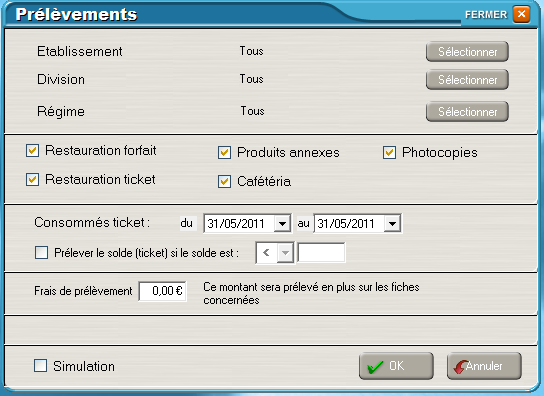544x396 pixels.
Task: Click the 'Consommés ticket :' label
Action: (92, 222)
